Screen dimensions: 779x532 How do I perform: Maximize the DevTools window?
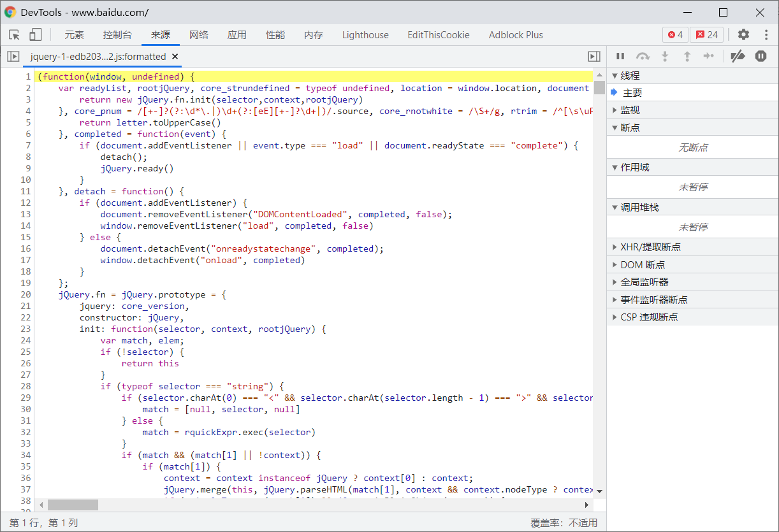coord(723,12)
